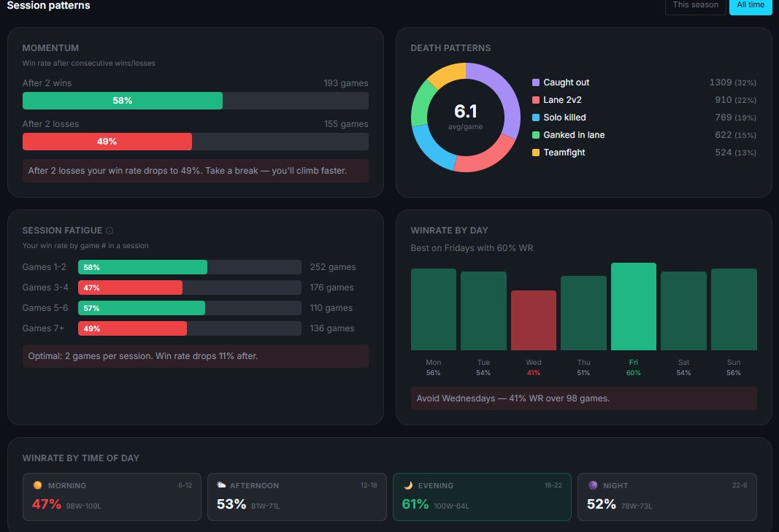
Task: Click "Best on Fridays with 60% WR" text
Action: click(472, 248)
